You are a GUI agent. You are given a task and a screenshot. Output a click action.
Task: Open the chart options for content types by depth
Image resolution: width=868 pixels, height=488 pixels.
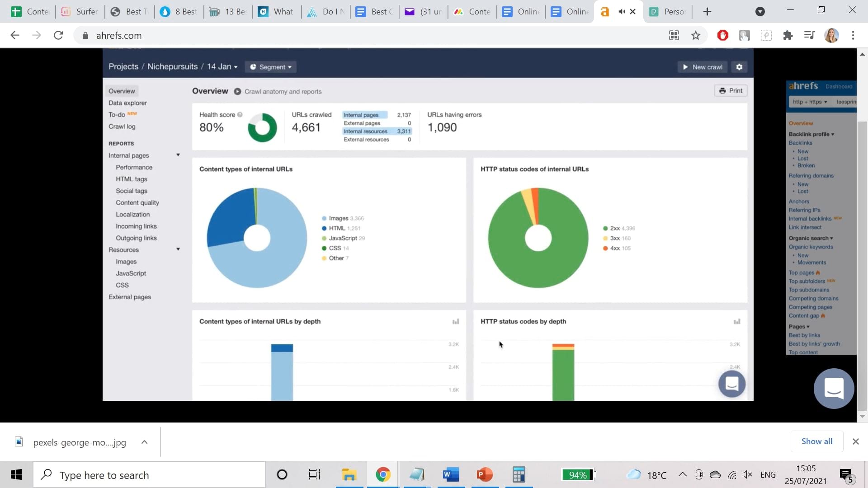pos(456,321)
